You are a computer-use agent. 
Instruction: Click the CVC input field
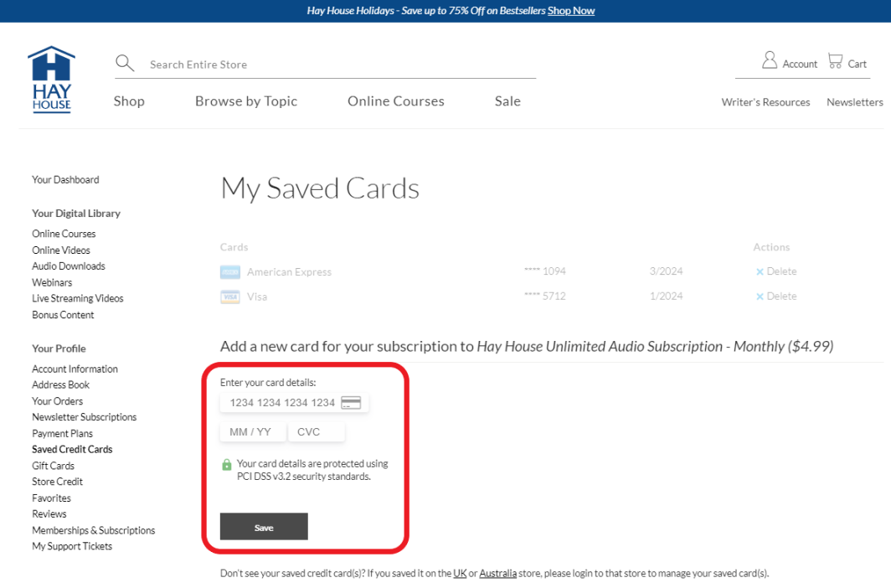[x=316, y=432]
